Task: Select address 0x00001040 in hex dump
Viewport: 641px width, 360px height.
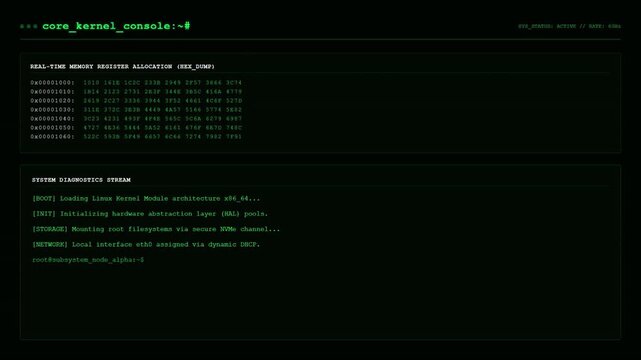Action: (x=52, y=119)
